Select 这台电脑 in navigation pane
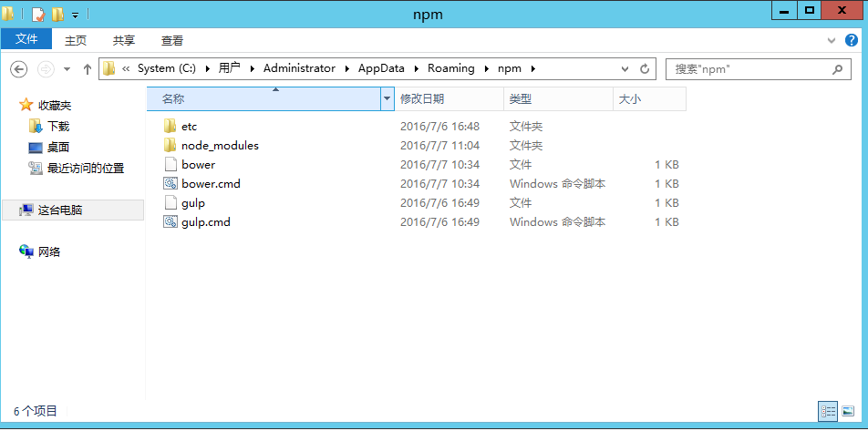868x431 pixels. click(x=60, y=210)
